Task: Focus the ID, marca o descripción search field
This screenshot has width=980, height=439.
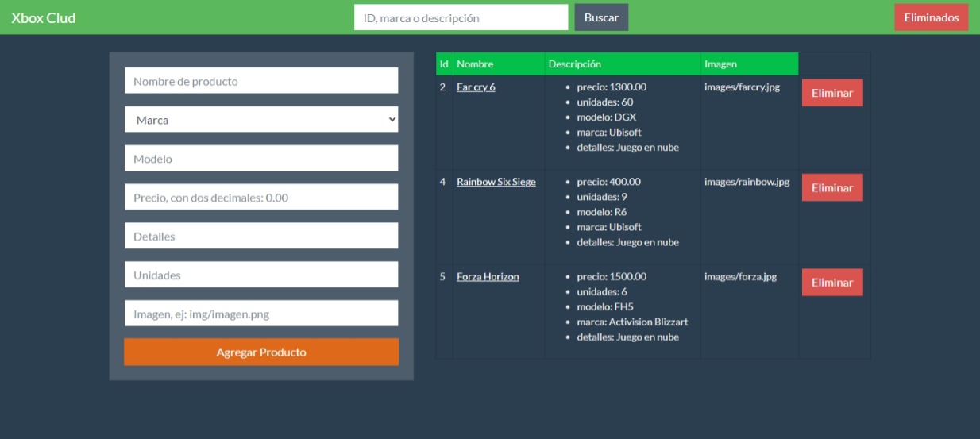Action: [x=461, y=17]
